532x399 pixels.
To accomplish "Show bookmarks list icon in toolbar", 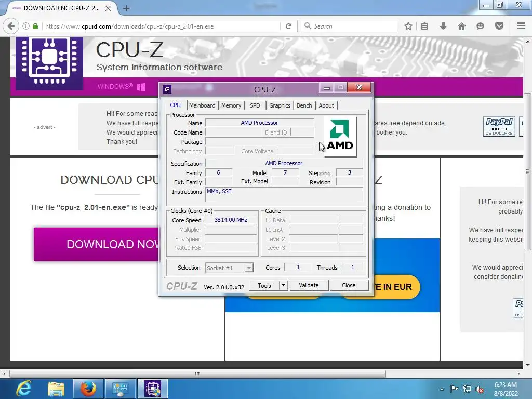I will pyautogui.click(x=424, y=26).
